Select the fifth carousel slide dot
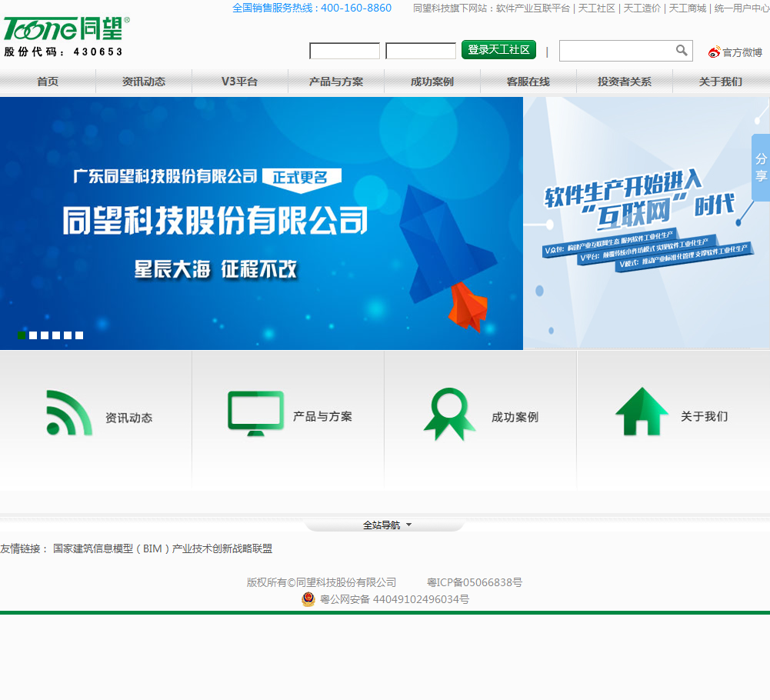 point(68,335)
